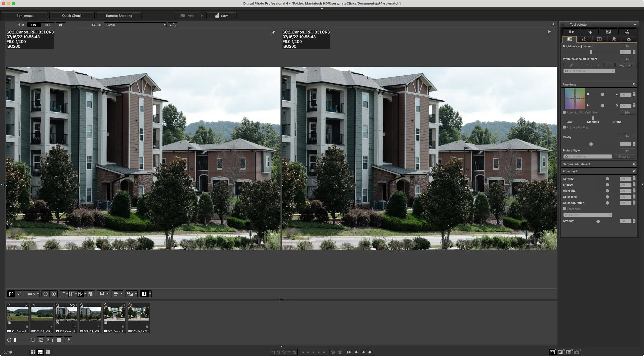Click the color adjustment tool icon
The image size is (644, 356).
(x=614, y=39)
